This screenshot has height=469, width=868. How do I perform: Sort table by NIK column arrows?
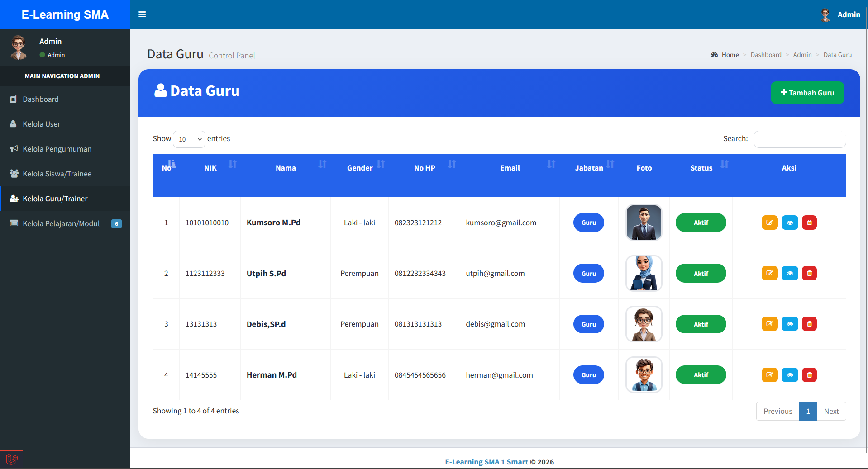pyautogui.click(x=233, y=164)
